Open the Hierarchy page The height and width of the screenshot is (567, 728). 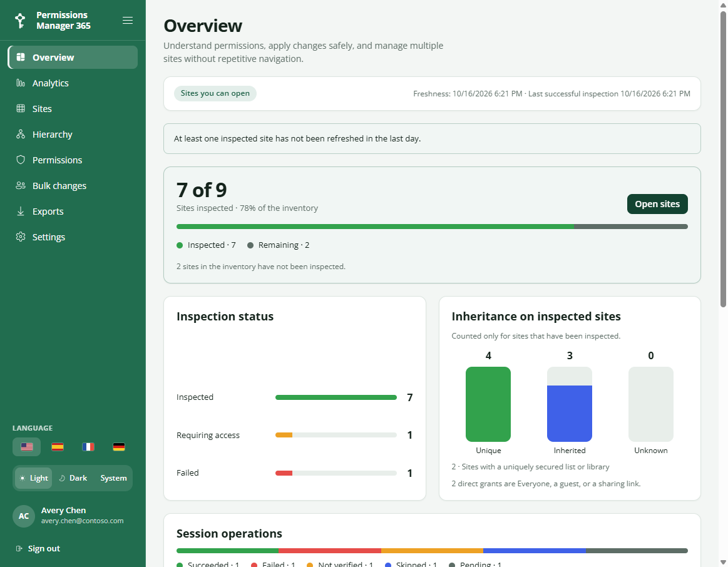[x=73, y=134]
